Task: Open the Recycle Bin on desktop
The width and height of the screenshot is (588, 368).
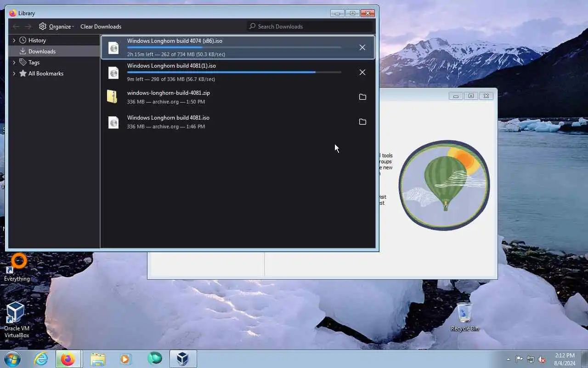Action: pyautogui.click(x=464, y=316)
